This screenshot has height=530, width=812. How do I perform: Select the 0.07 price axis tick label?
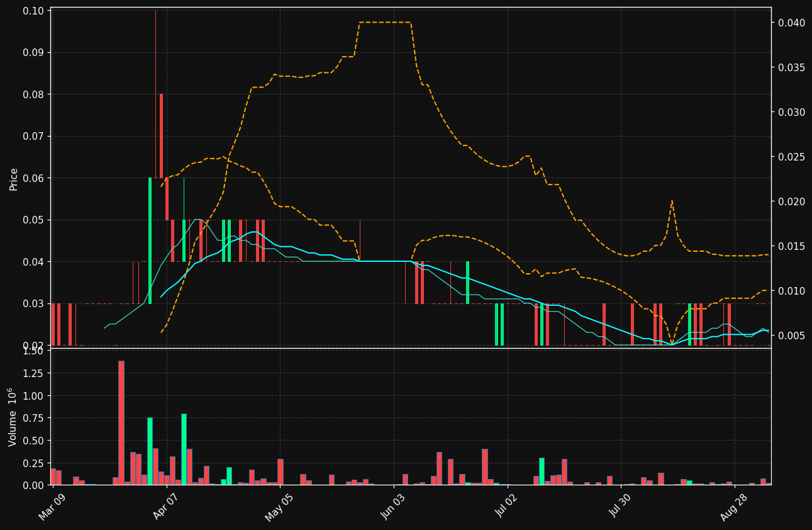(33, 137)
